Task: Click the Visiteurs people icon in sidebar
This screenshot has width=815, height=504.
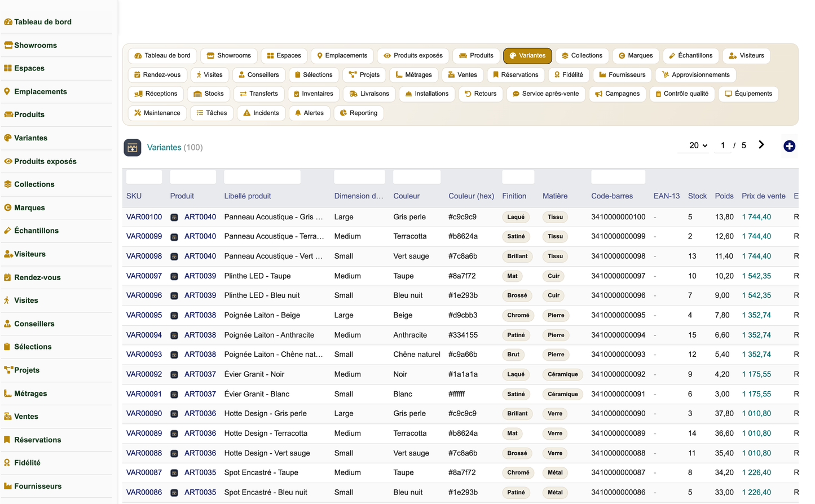Action: click(8, 254)
